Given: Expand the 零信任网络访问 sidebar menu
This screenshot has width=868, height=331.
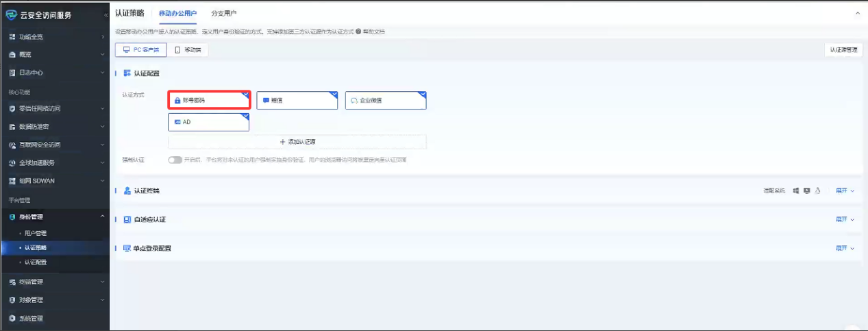Looking at the screenshot, I should click(x=102, y=108).
